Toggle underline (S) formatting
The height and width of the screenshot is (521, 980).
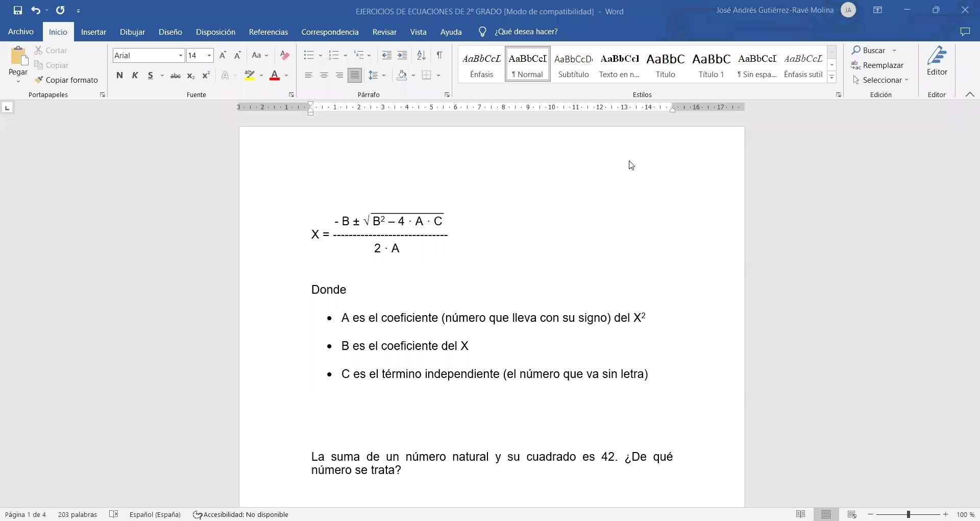tap(150, 76)
